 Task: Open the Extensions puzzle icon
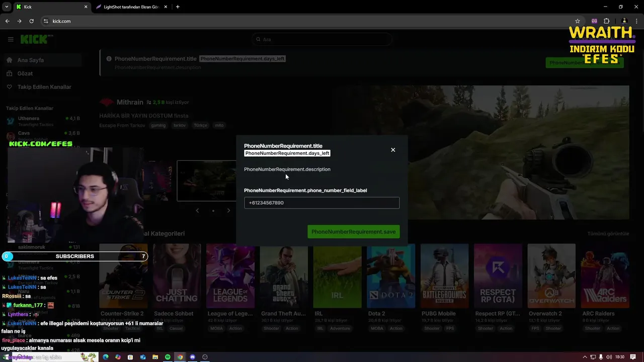coord(606,21)
